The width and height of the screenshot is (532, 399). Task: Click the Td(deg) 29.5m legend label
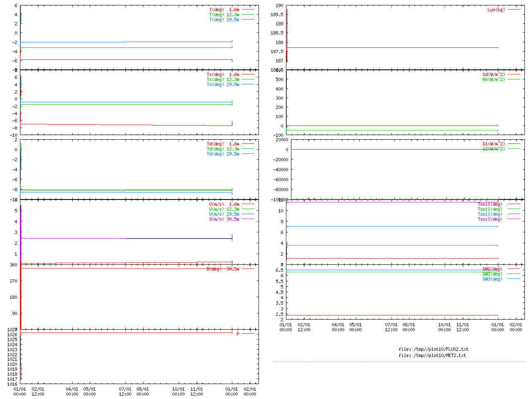click(x=223, y=154)
